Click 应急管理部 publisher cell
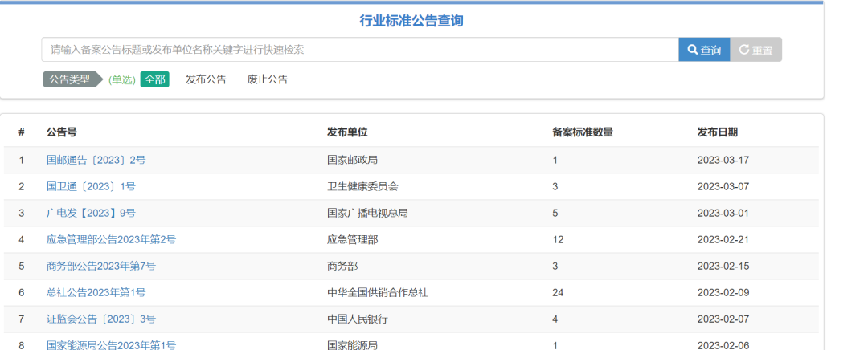This screenshot has height=350, width=868. click(353, 239)
